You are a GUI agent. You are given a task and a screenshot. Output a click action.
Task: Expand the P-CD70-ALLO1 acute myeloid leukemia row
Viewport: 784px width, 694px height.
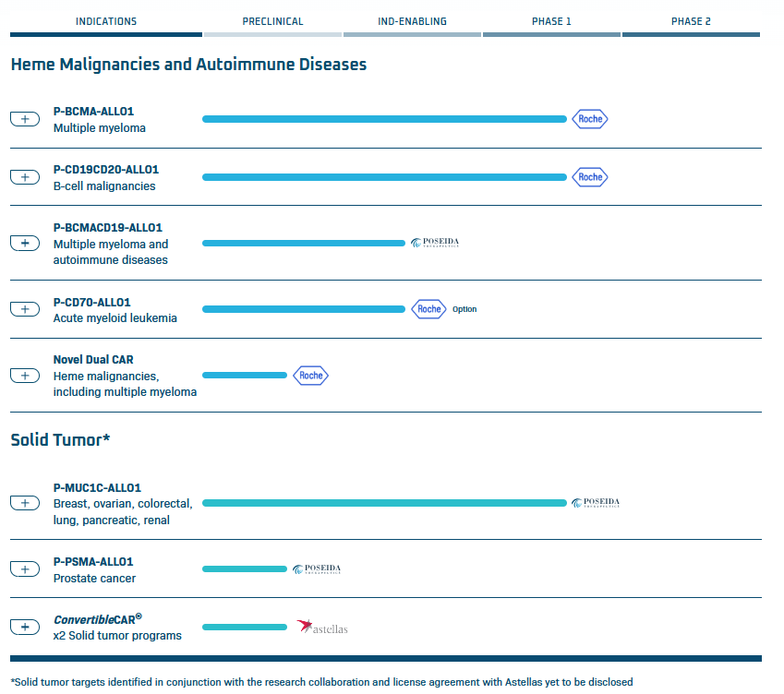25,309
